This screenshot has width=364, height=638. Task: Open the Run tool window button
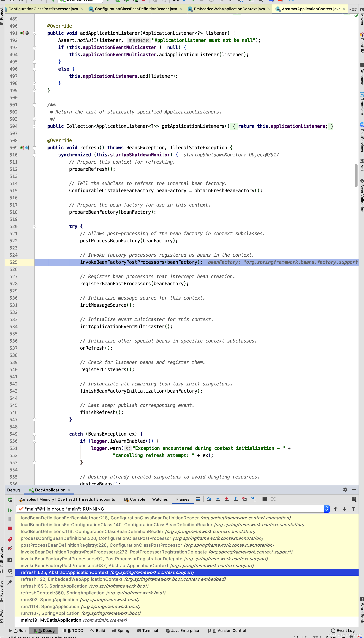[18, 631]
